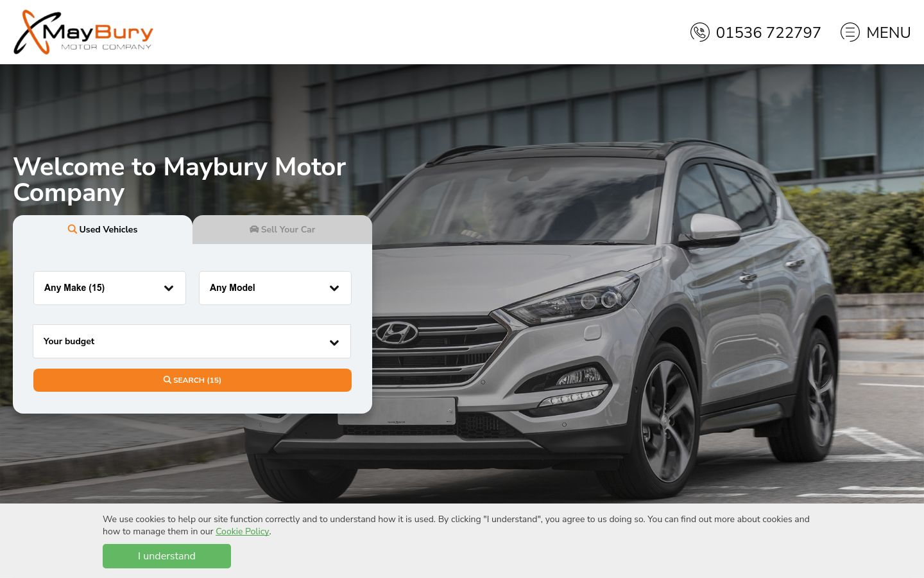Click the chevron arrow in Any Make dropdown
Screen dimensions: 924x578
[169, 288]
